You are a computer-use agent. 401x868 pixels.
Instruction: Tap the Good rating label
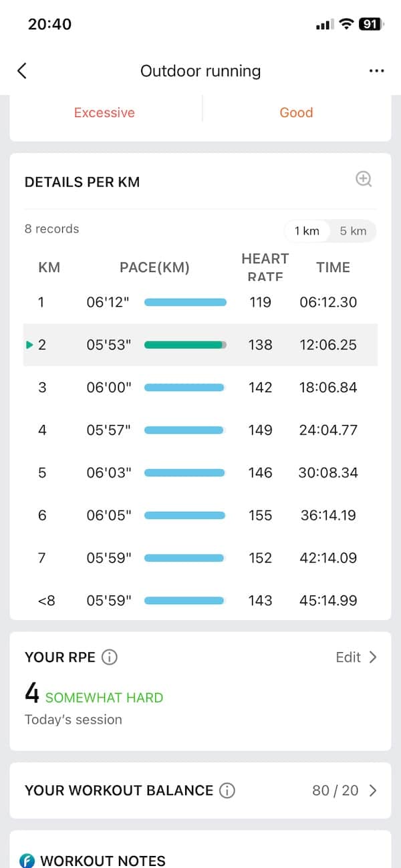coord(296,112)
